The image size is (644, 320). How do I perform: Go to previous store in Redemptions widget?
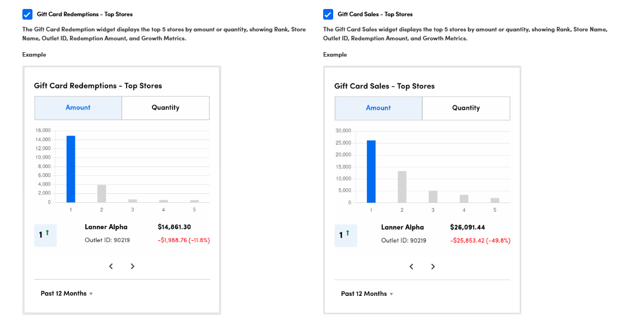point(111,266)
